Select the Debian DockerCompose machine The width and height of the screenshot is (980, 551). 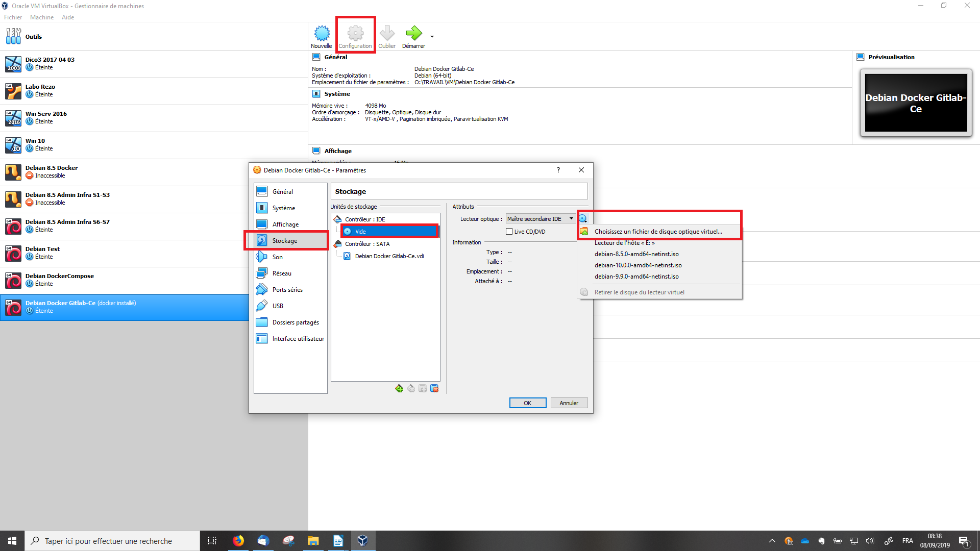tap(125, 280)
